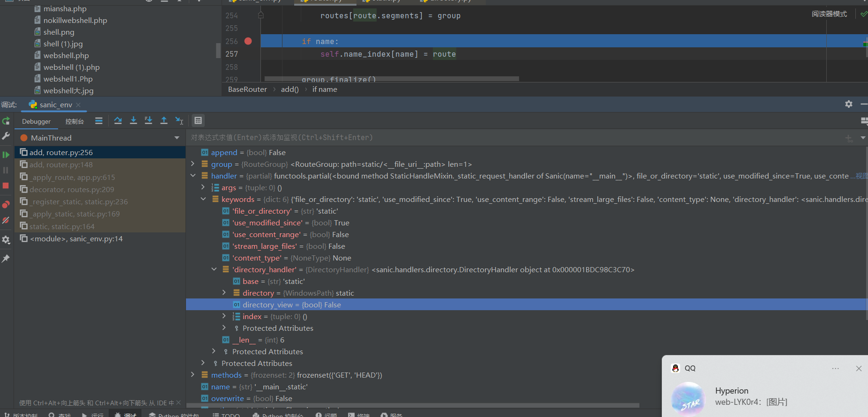Collapse the 'directory_handler' node
Viewport: 868px width, 417px height.
click(214, 269)
